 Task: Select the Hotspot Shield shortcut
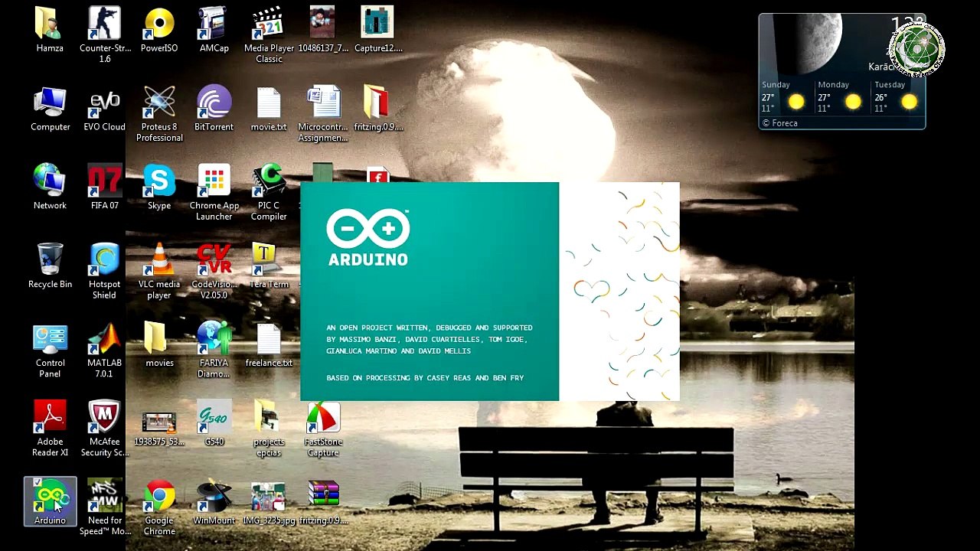(x=105, y=271)
